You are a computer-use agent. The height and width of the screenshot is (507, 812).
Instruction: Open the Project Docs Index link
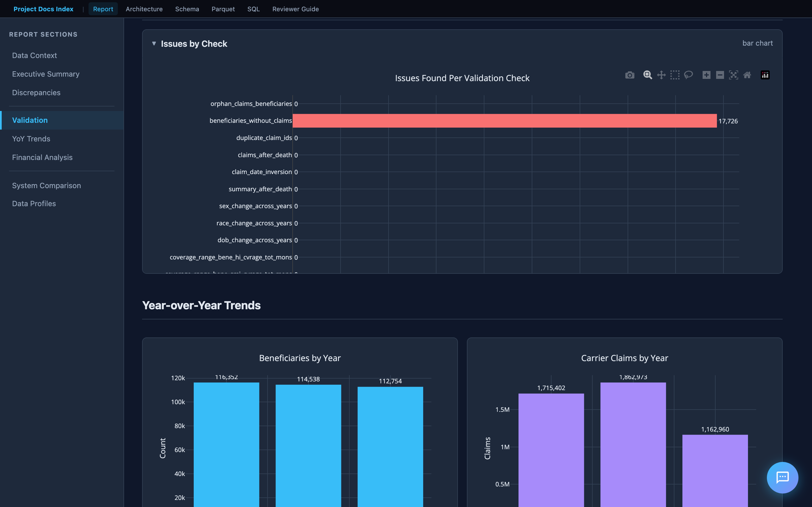coord(43,9)
